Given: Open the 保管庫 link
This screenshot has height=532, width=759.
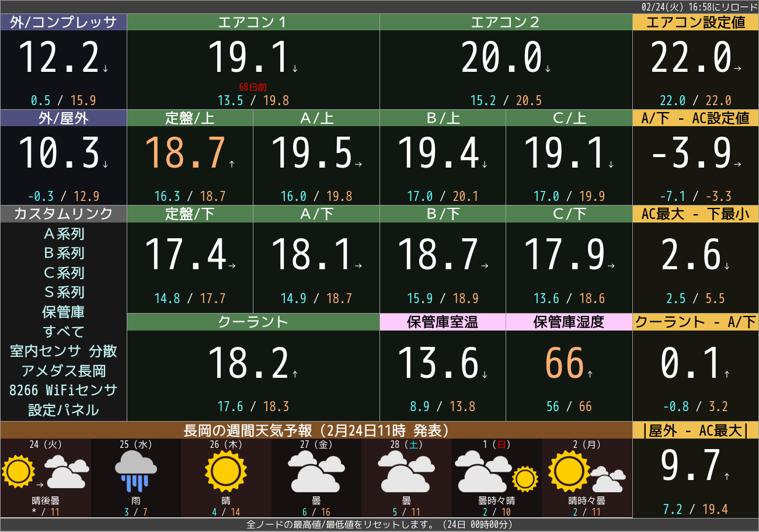Looking at the screenshot, I should 63,312.
